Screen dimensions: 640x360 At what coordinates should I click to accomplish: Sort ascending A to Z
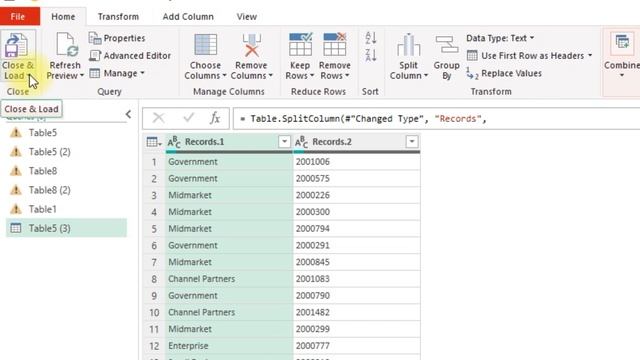click(371, 38)
